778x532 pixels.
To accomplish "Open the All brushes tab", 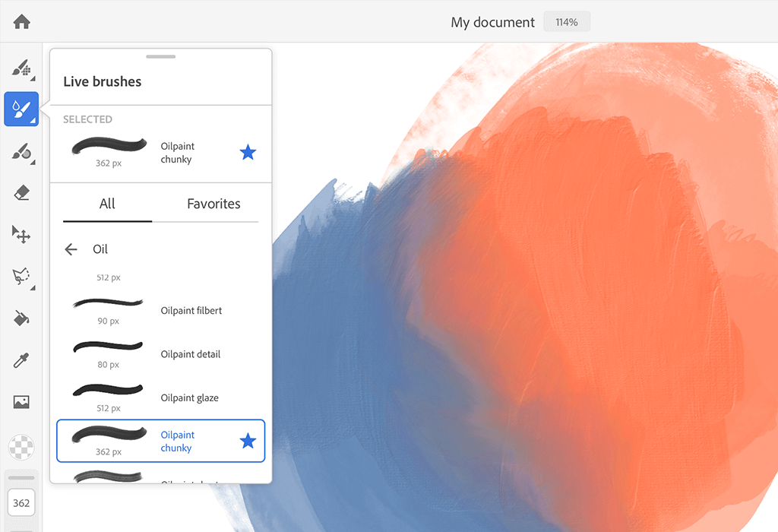I will coord(106,204).
